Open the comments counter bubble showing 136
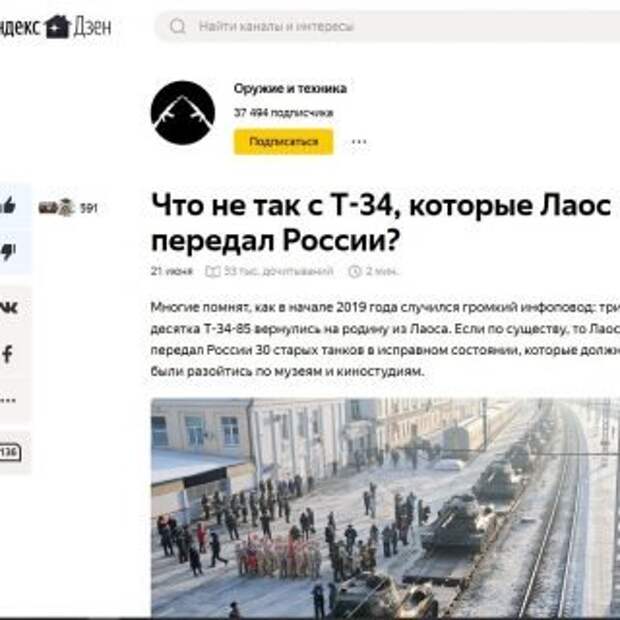 click(x=9, y=452)
